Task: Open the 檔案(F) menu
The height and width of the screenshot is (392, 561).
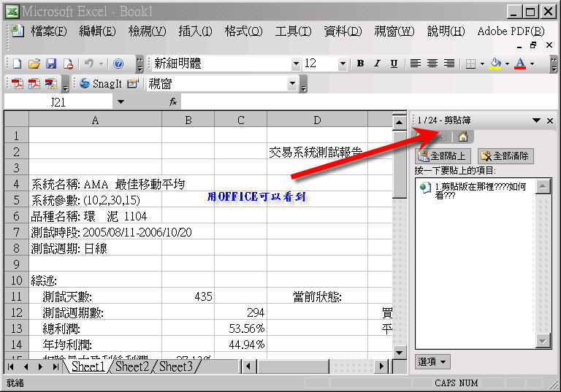Action: point(48,31)
